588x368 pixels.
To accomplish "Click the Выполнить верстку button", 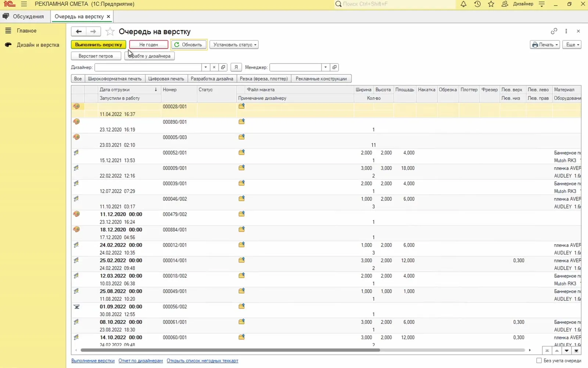I will click(98, 45).
